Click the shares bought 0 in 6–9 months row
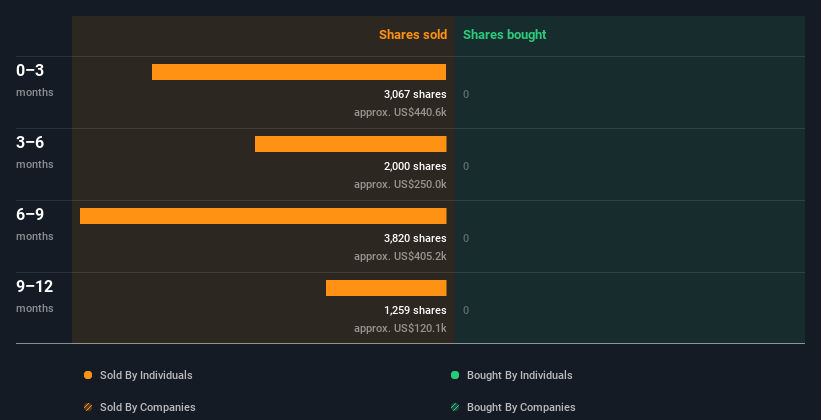The width and height of the screenshot is (821, 420). [466, 238]
